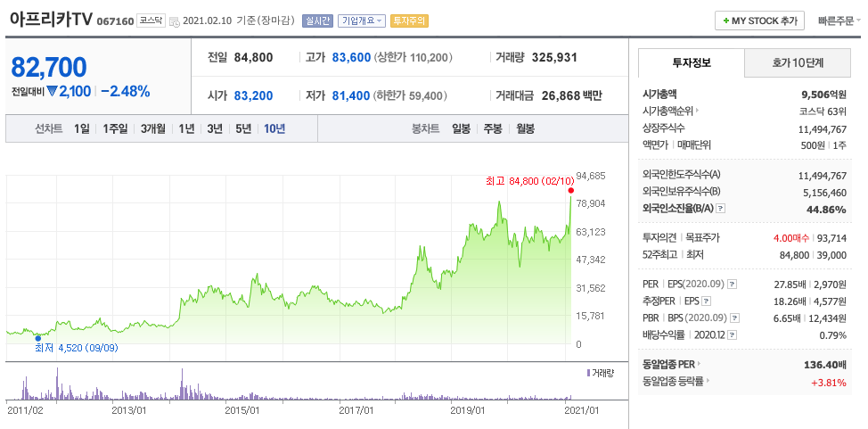Click the red 최고 84,800 marker dot
Image resolution: width=868 pixels, height=429 pixels.
(570, 191)
